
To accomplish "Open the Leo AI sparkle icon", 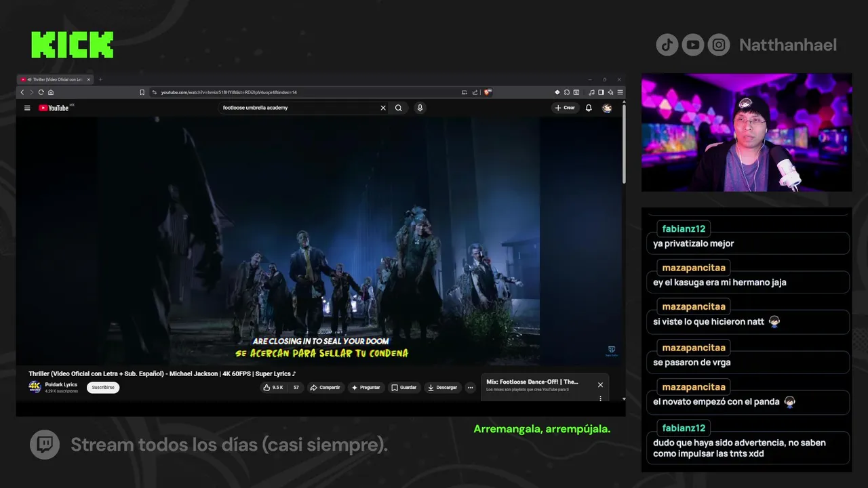I will click(610, 92).
